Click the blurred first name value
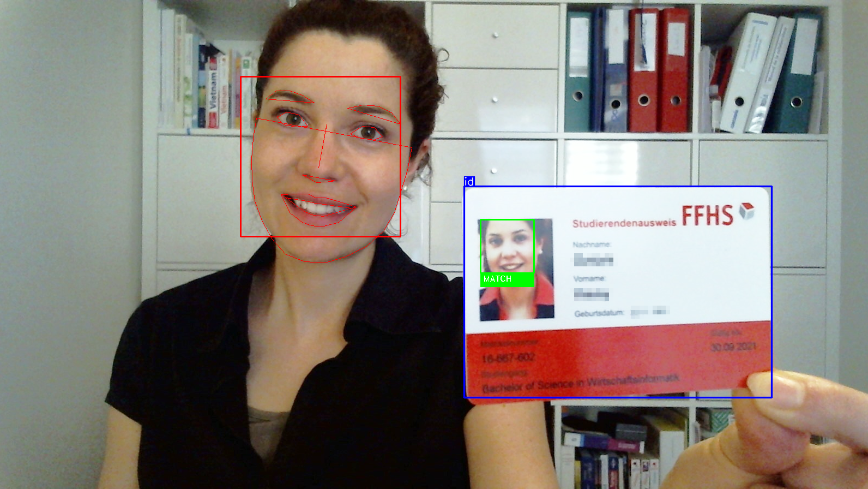Screen dimensions: 868x489 (x=591, y=295)
